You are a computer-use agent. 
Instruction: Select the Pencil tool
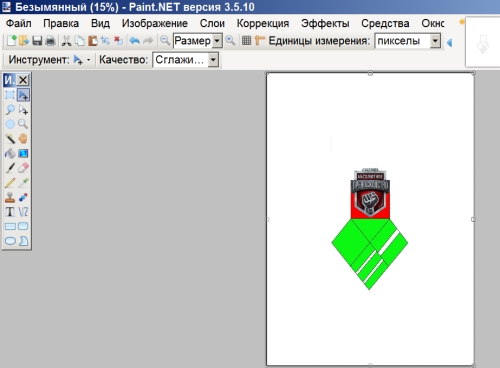coord(10,183)
